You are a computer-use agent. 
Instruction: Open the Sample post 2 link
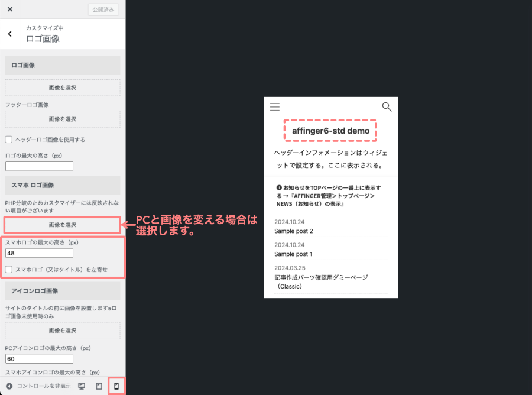(x=294, y=231)
